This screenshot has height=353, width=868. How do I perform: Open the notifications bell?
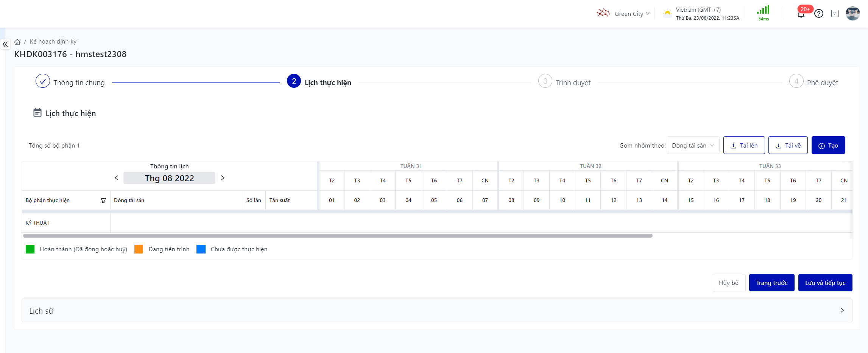click(801, 14)
